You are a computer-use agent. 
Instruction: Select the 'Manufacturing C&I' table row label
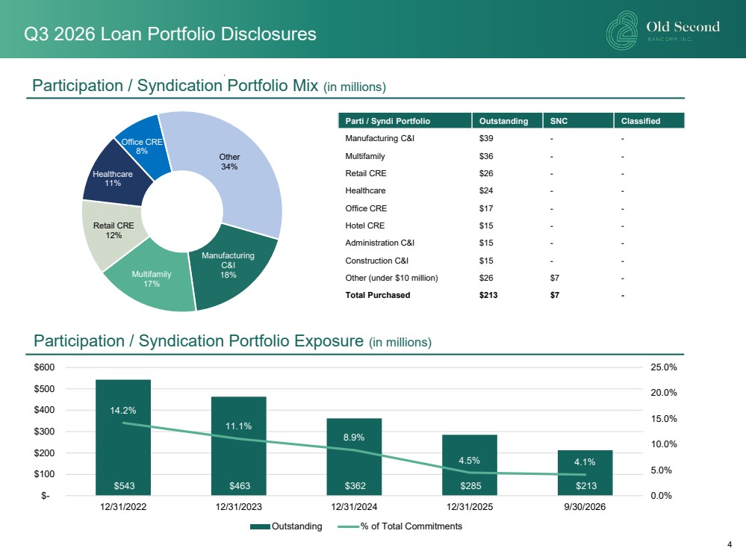click(x=379, y=138)
